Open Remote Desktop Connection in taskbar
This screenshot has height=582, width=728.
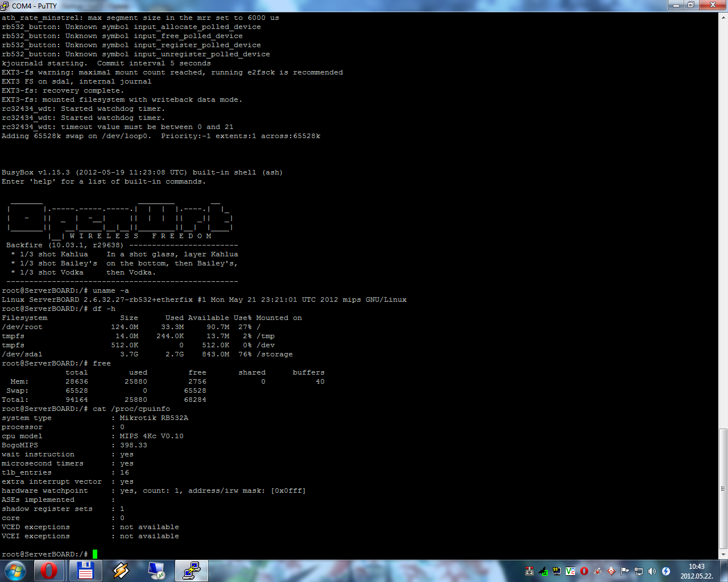[x=156, y=571]
